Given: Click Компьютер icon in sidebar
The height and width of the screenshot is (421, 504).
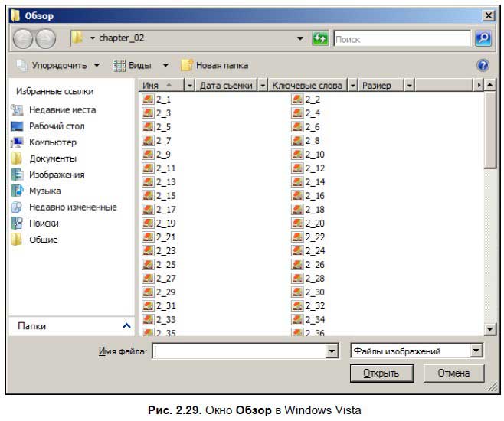Looking at the screenshot, I should click(17, 142).
